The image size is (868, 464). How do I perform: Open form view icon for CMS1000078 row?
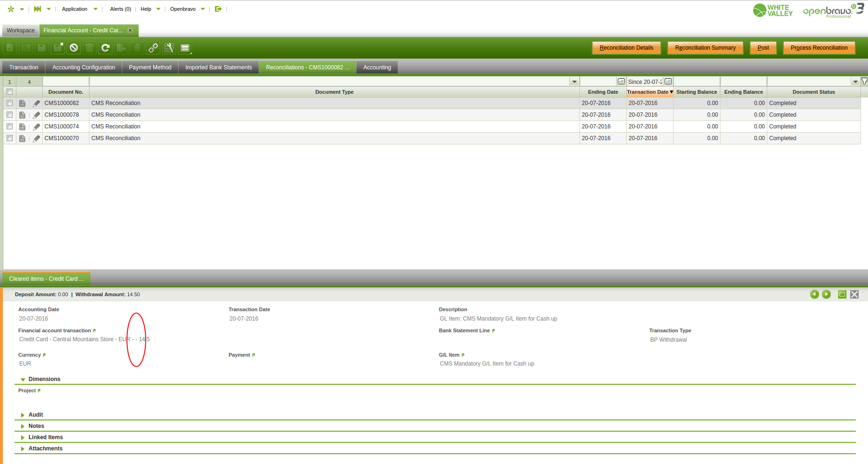22,115
